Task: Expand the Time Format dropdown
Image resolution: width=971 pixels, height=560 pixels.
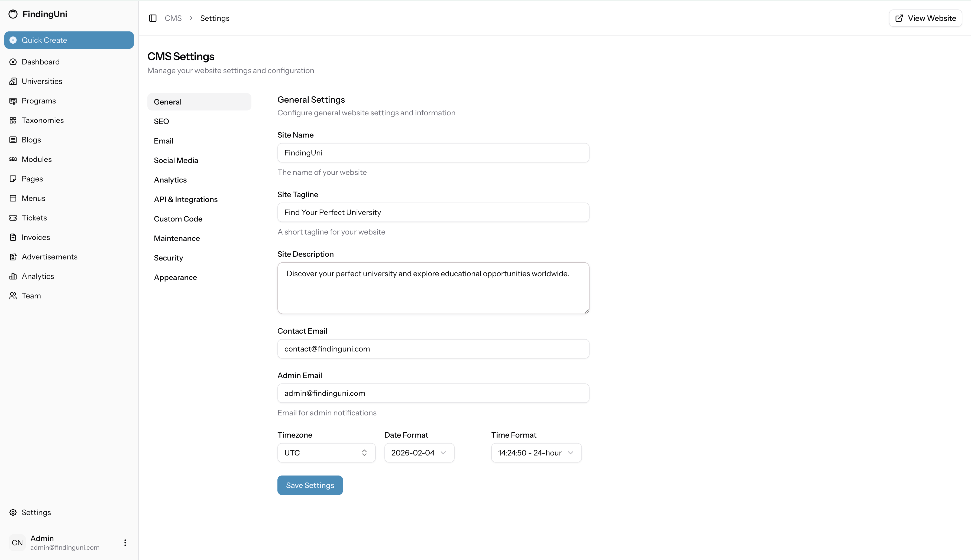Action: (536, 453)
